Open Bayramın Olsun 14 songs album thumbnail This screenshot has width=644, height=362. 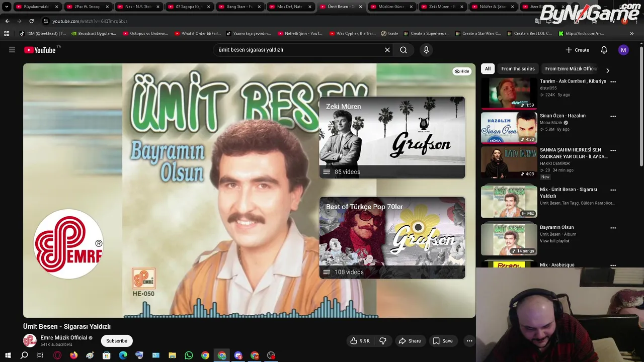click(509, 239)
